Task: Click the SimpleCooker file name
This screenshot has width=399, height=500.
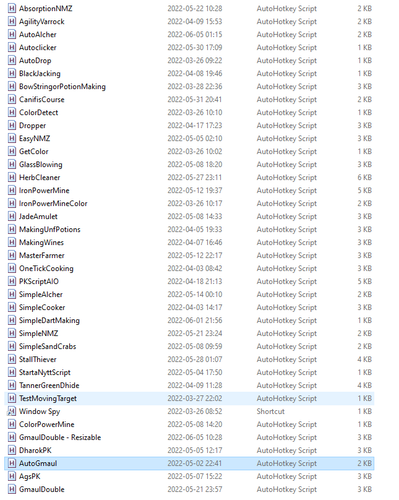Action: point(42,307)
